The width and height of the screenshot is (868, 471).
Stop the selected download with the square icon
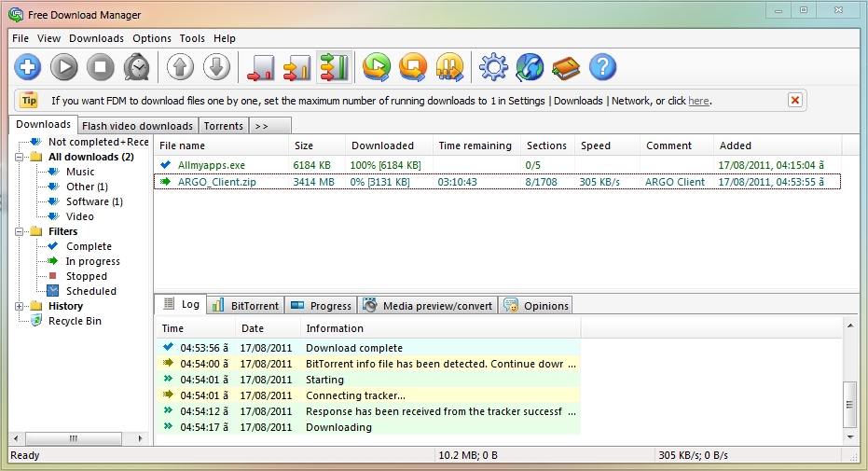tap(101, 66)
